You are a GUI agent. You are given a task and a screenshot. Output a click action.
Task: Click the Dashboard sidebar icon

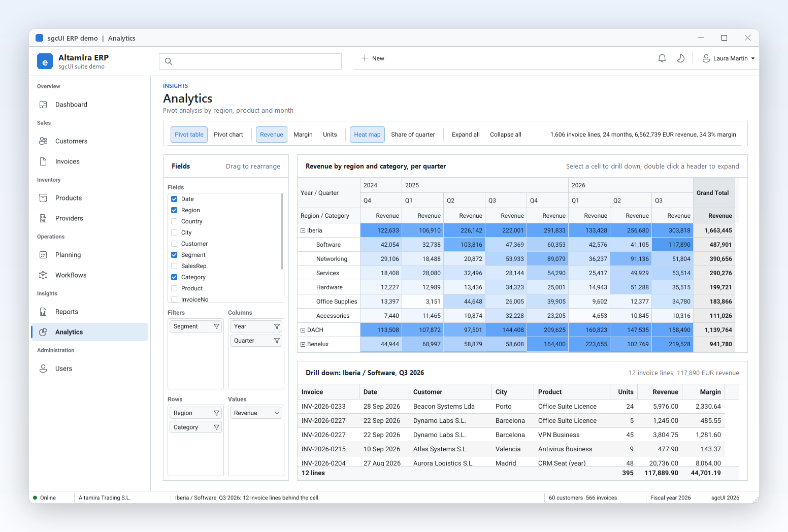pyautogui.click(x=43, y=105)
